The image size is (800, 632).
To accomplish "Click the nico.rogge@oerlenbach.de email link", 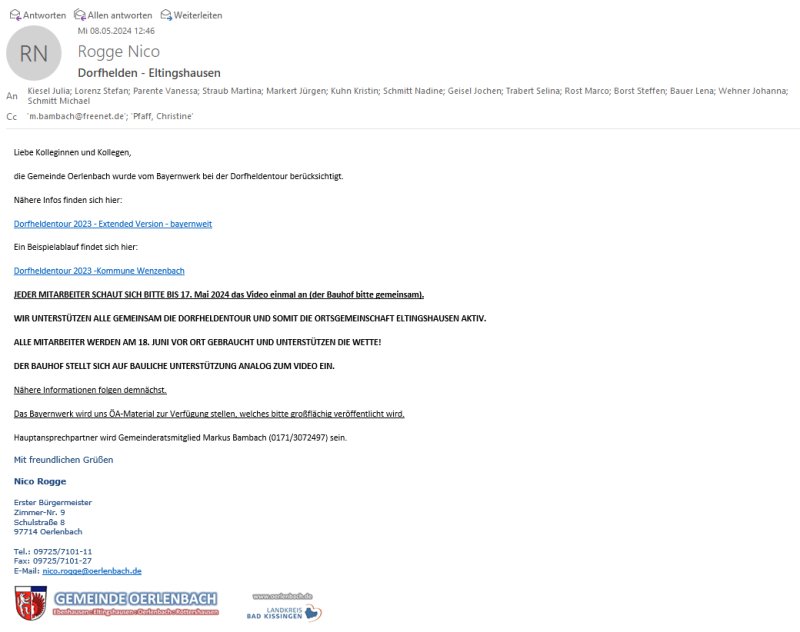I will [x=92, y=571].
